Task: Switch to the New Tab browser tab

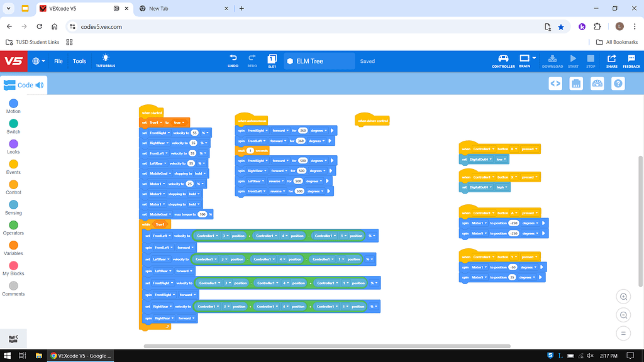Action: pyautogui.click(x=184, y=8)
